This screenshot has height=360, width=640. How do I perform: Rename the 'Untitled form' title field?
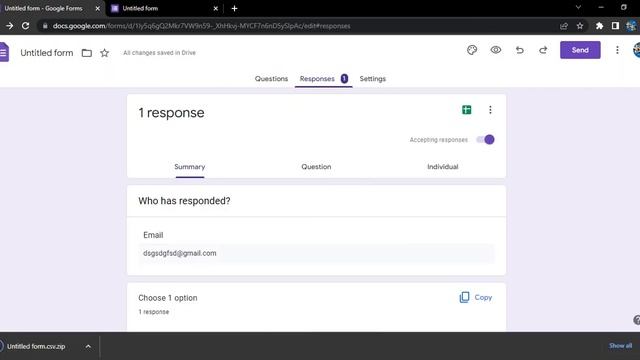click(47, 53)
